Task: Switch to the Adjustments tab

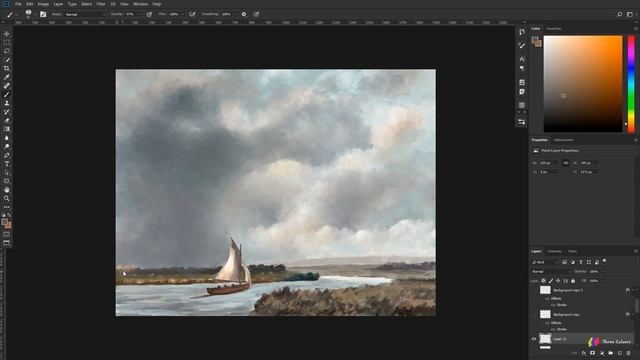Action: (564, 140)
